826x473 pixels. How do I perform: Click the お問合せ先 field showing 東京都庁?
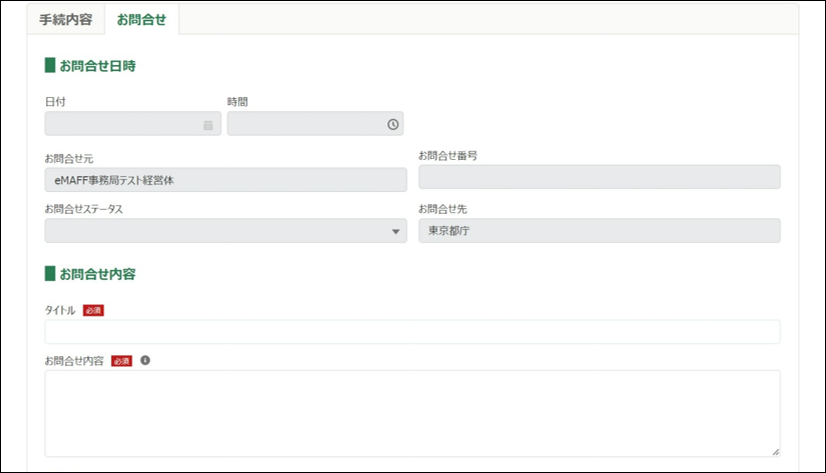[599, 231]
